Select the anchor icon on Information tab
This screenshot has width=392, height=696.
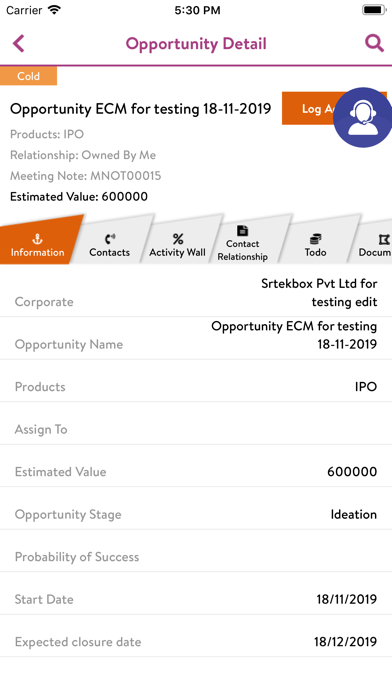[37, 239]
